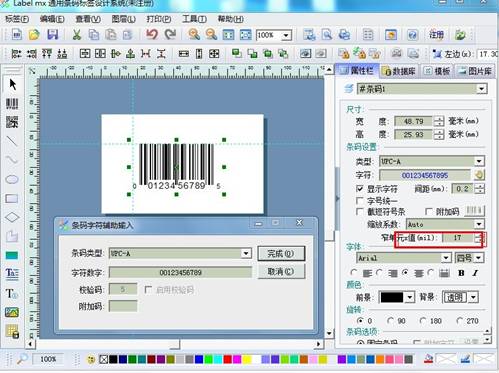
Task: Click the 取消(C) button
Action: tap(281, 272)
